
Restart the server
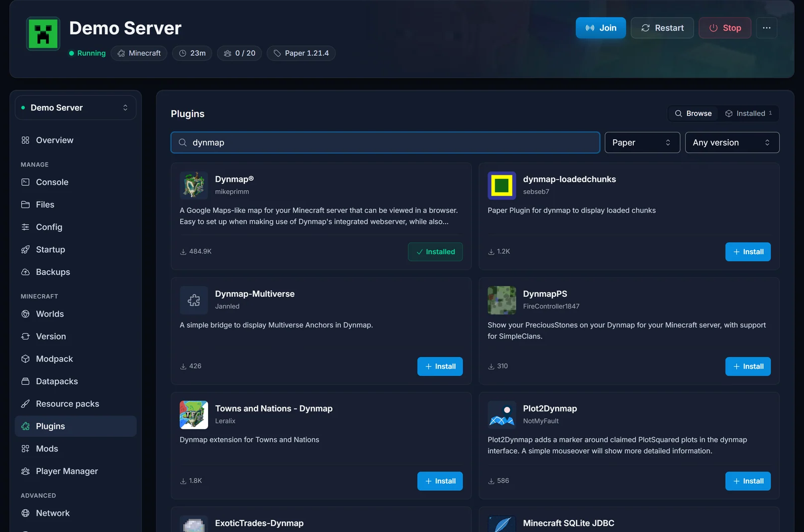click(662, 28)
